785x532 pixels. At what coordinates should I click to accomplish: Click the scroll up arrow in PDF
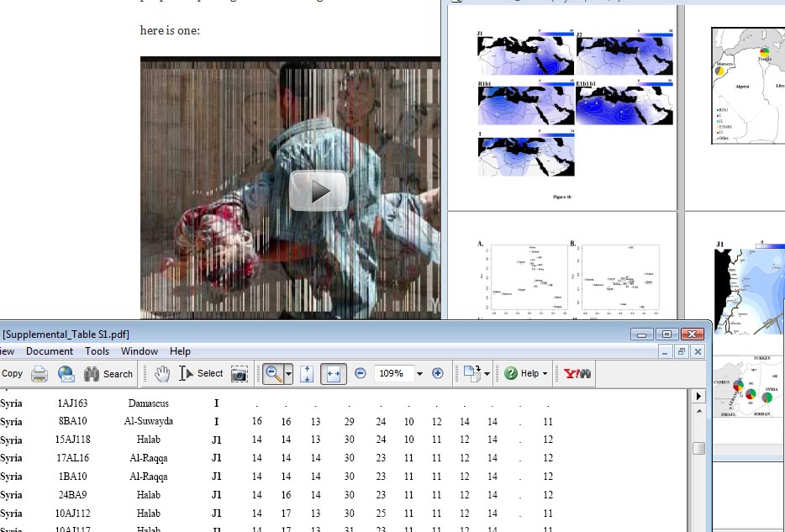pos(699,411)
